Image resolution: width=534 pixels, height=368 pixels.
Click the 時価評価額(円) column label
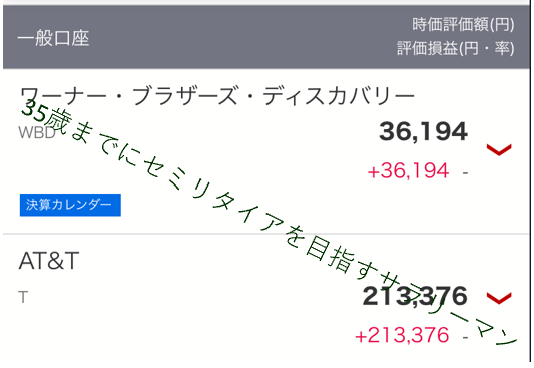pyautogui.click(x=463, y=25)
